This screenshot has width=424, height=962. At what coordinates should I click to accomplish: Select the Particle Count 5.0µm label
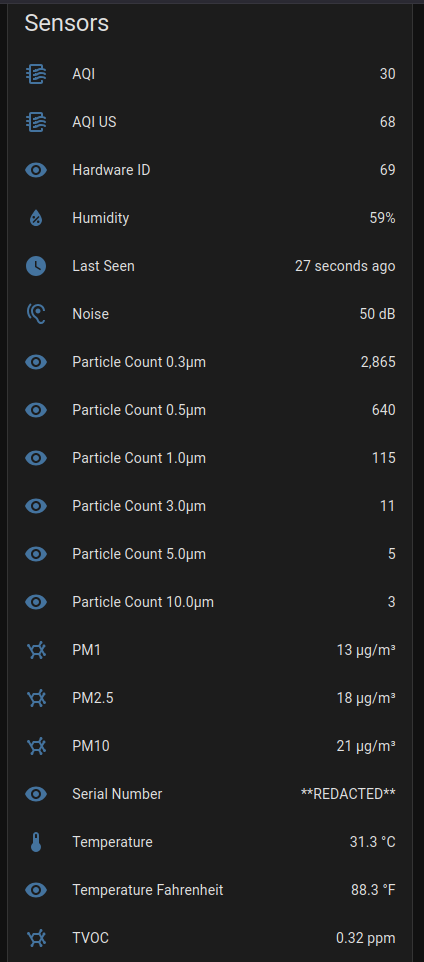pos(139,554)
